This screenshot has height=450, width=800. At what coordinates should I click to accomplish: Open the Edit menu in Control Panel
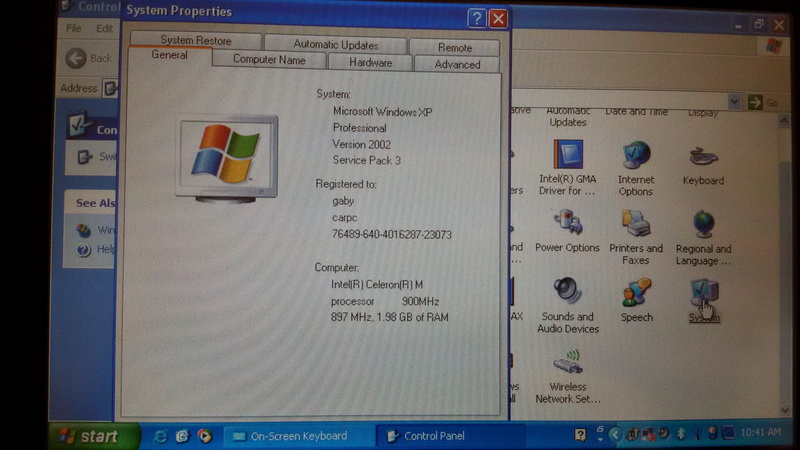click(105, 29)
